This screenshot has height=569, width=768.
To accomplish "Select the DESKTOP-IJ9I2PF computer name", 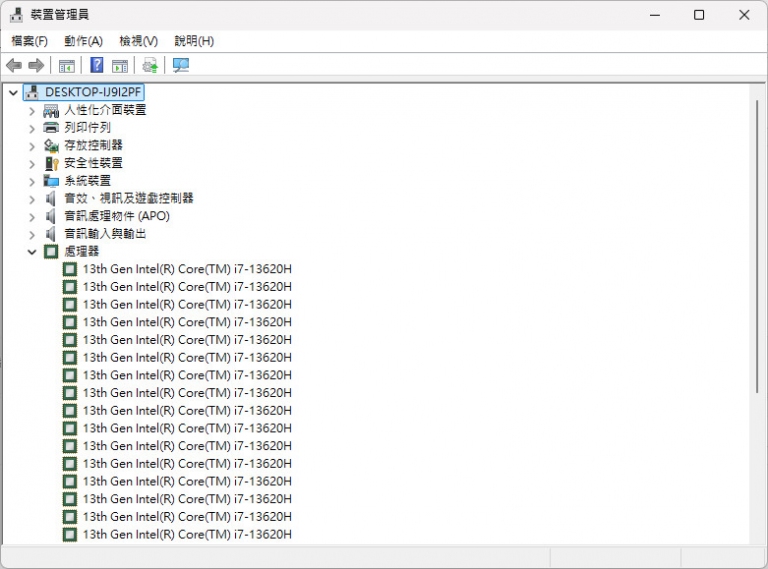I will (93, 92).
